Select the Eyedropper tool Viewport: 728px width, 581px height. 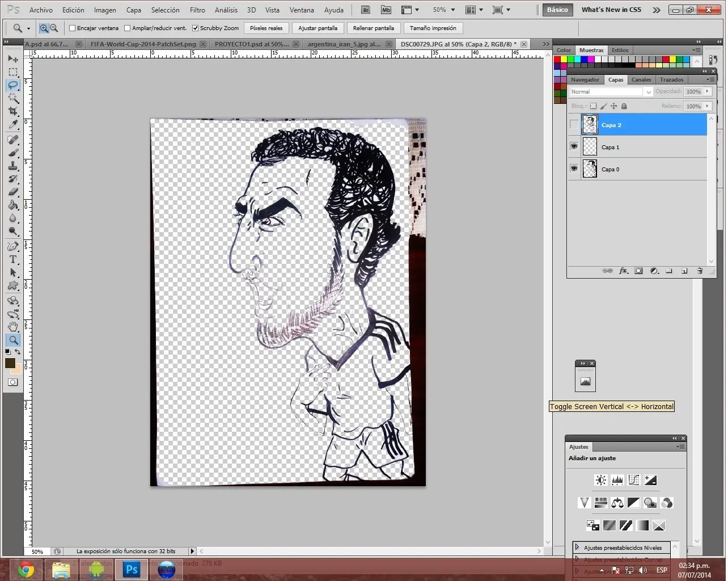[13, 125]
